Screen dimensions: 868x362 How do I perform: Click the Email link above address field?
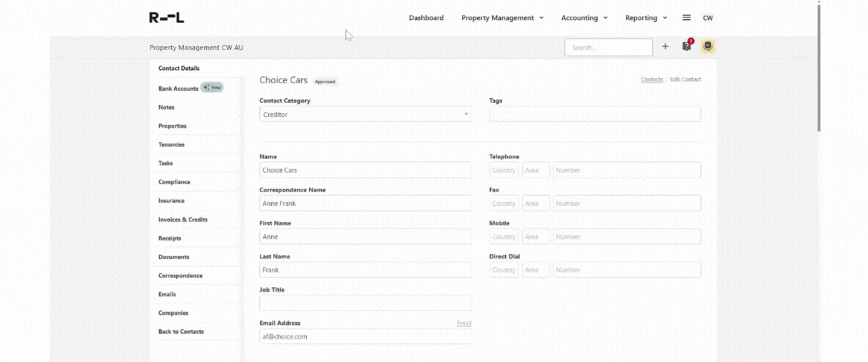[464, 323]
